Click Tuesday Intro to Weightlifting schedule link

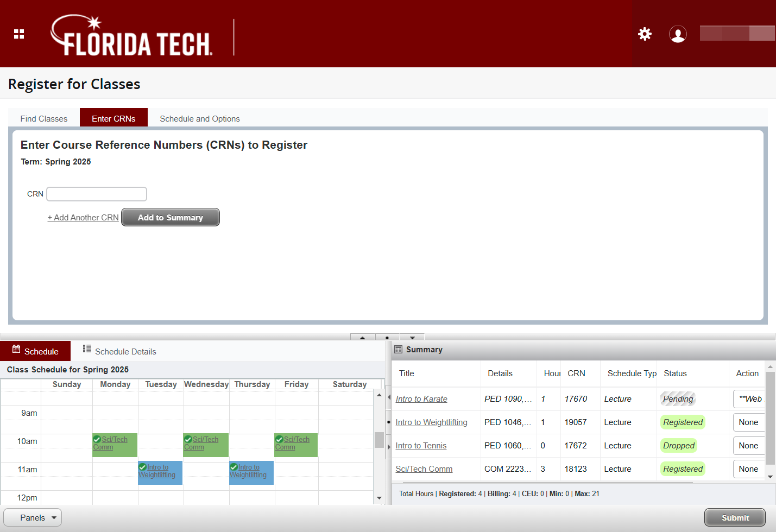coord(157,471)
